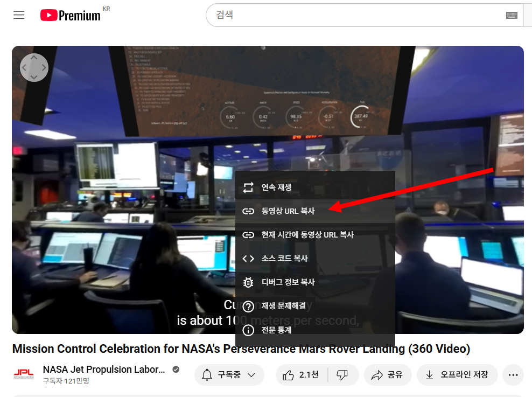Open the more actions three-dot button
532x397 pixels.
click(x=513, y=374)
